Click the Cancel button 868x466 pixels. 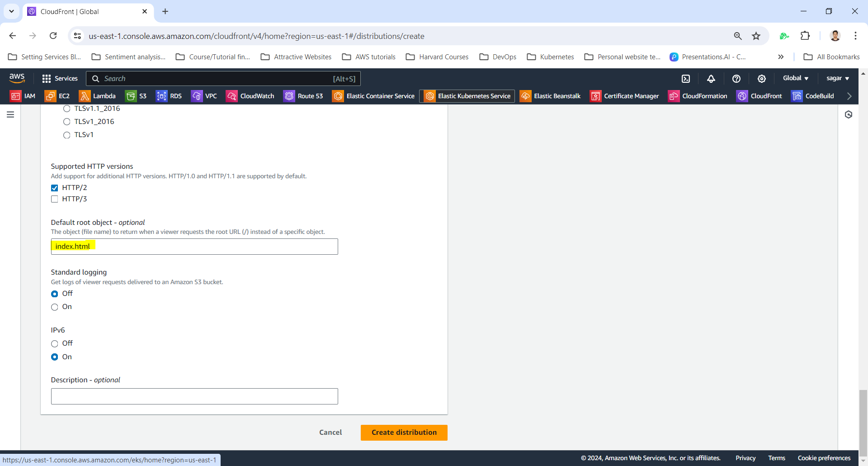(330, 433)
